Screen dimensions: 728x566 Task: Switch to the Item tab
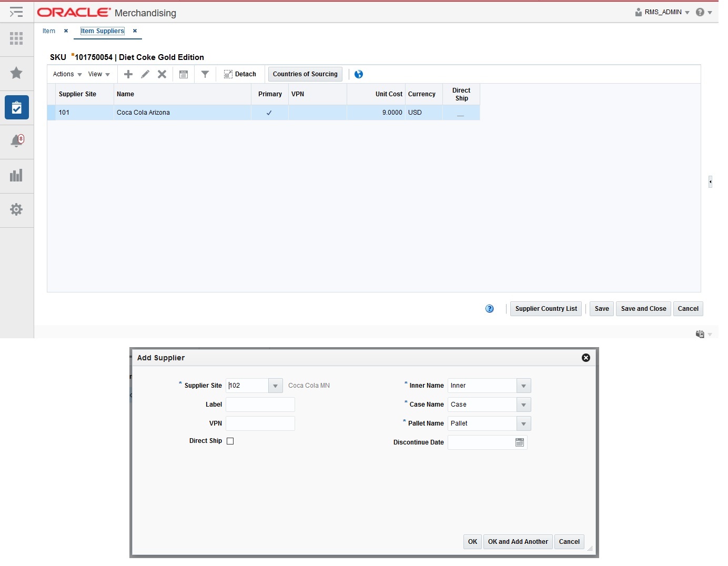pyautogui.click(x=49, y=31)
